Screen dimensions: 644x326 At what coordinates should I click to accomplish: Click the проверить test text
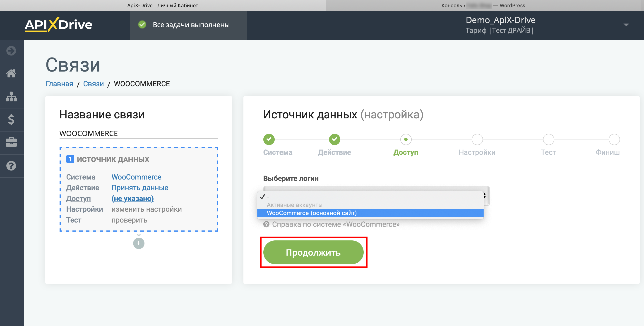[129, 220]
